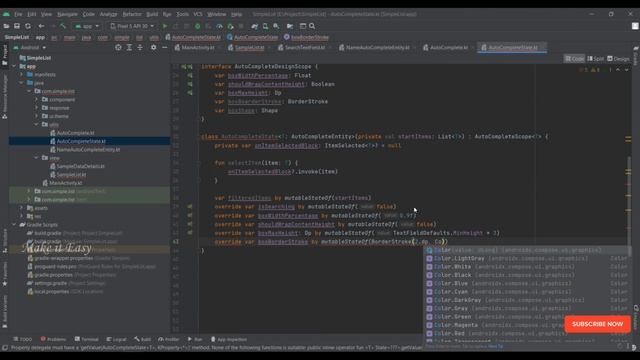Open the File menu

[18, 14]
